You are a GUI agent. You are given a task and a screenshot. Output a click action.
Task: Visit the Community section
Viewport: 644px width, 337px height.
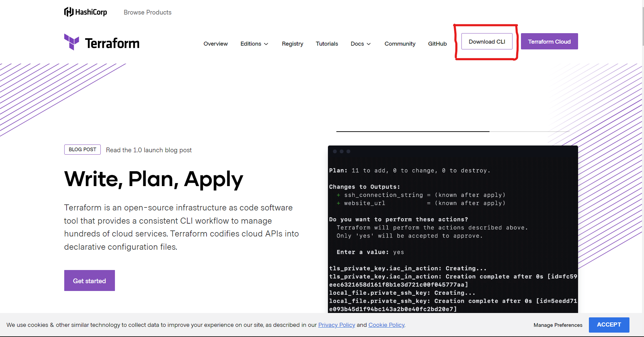click(400, 44)
